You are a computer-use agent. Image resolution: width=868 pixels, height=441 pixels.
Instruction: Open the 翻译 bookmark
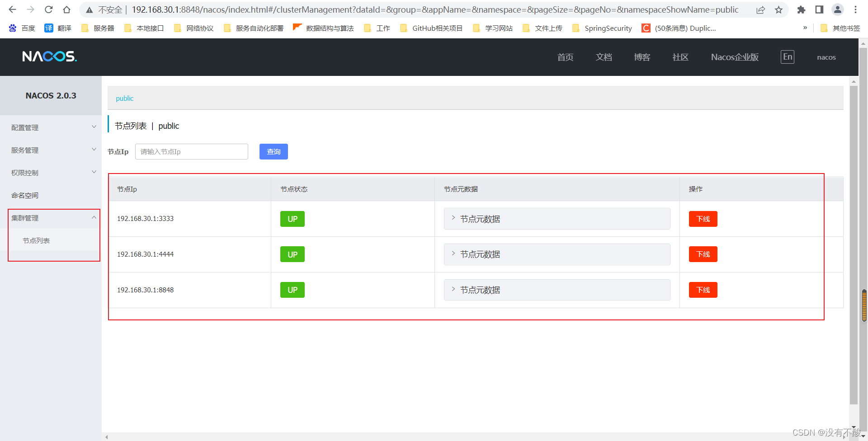click(x=58, y=28)
